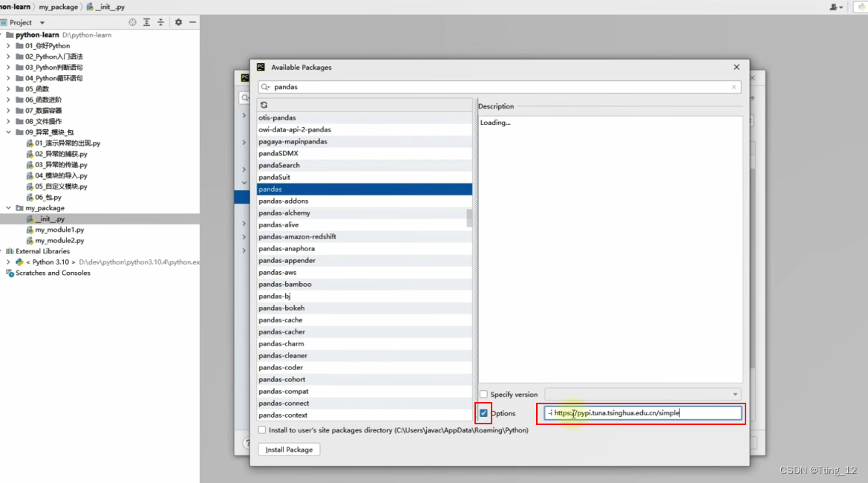Image resolution: width=868 pixels, height=483 pixels.
Task: Open 04_模块的导入.py file
Action: click(x=61, y=175)
